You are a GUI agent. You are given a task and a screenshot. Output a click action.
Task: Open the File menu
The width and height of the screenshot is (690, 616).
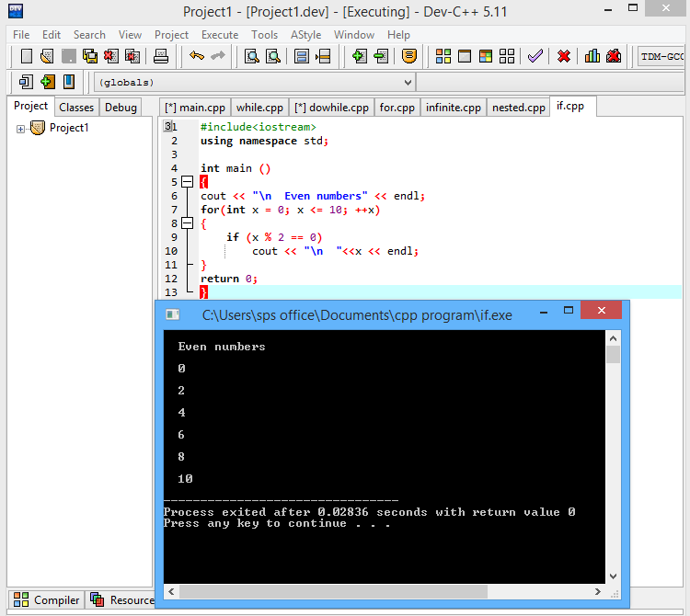tap(21, 35)
